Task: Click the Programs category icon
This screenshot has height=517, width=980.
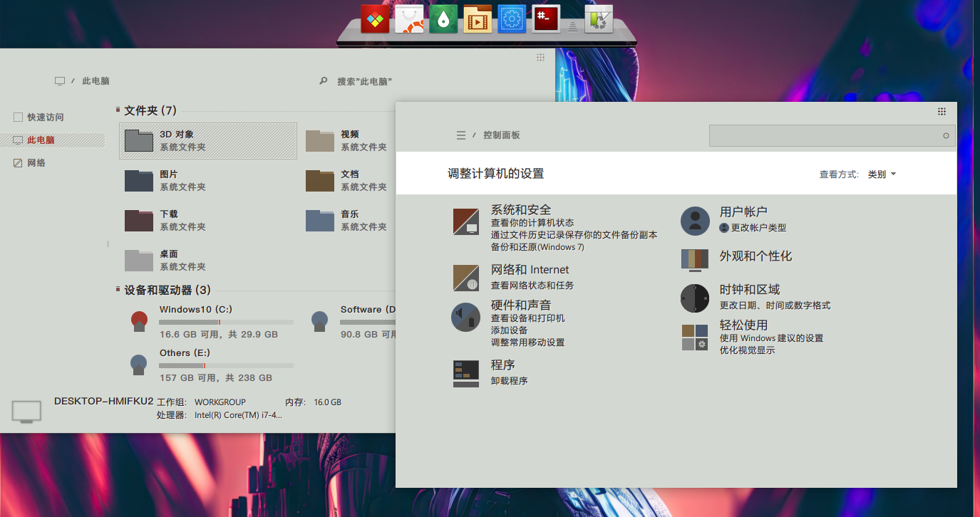Action: click(x=466, y=373)
